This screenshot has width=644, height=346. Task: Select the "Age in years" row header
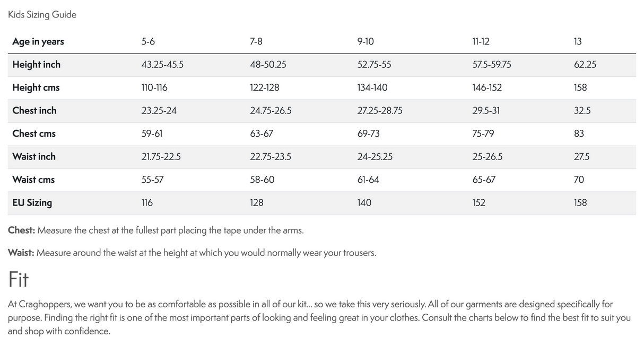click(38, 42)
